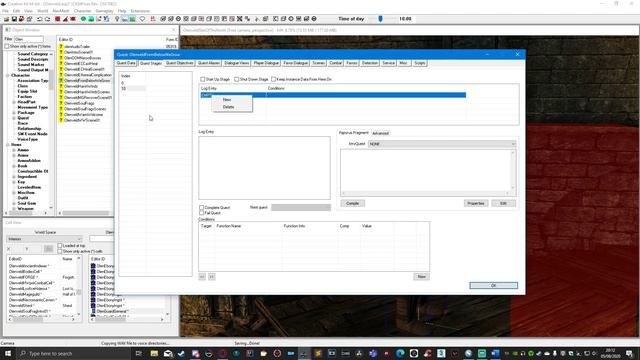Check the Fail Quest checkbox

(x=201, y=213)
